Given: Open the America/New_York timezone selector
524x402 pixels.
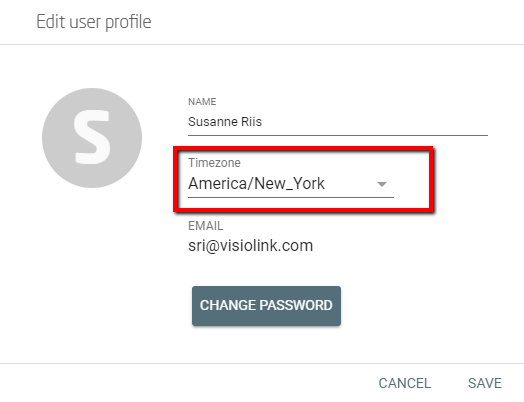Looking at the screenshot, I should point(291,183).
